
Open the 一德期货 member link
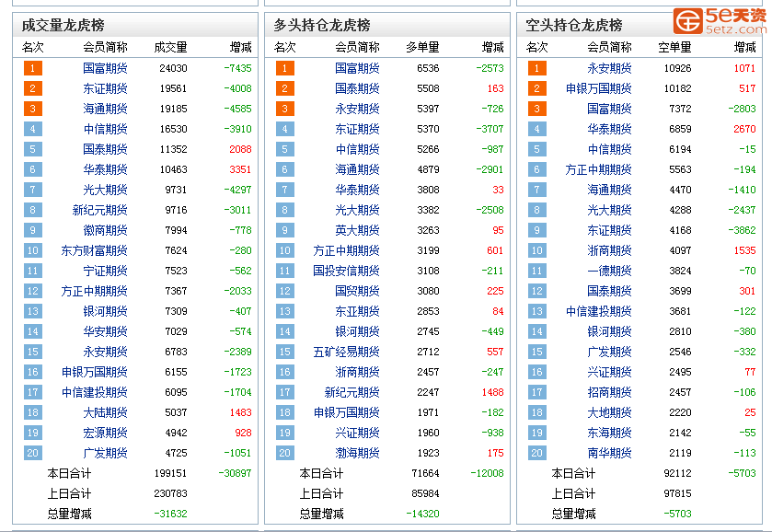[x=609, y=271]
